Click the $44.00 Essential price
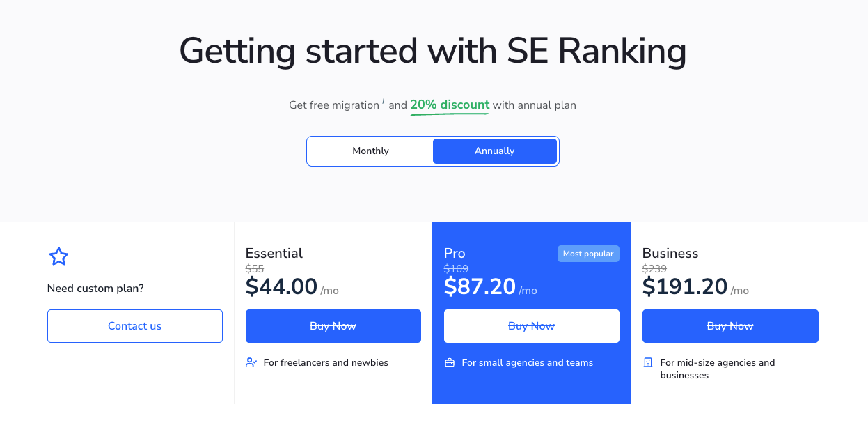This screenshot has height=423, width=868. point(282,286)
